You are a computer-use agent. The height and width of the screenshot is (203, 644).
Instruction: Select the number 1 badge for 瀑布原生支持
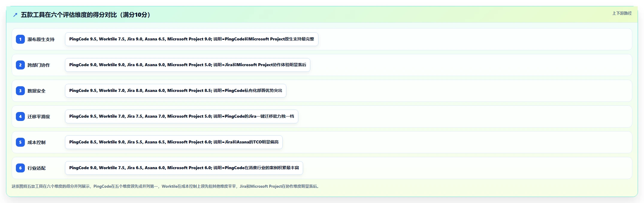tap(20, 39)
